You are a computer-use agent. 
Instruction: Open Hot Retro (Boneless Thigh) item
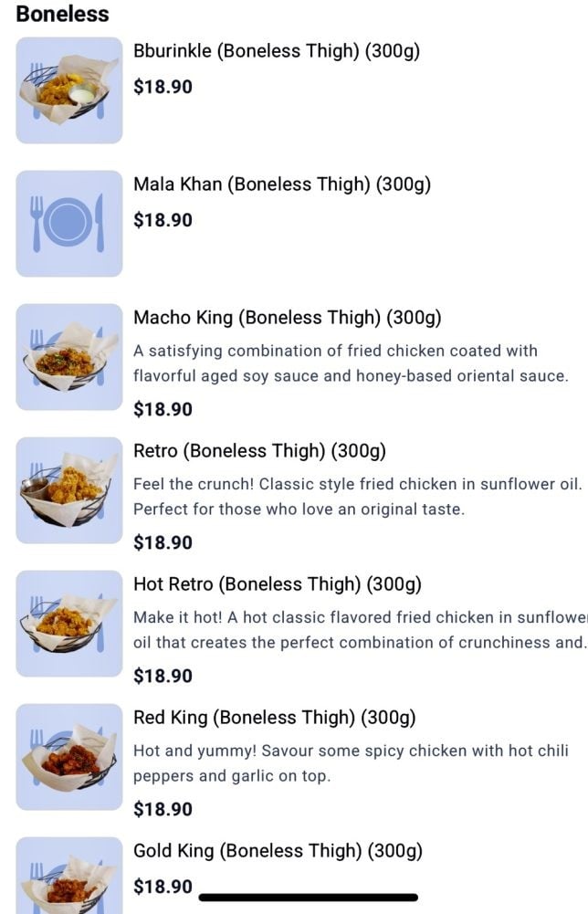click(278, 584)
